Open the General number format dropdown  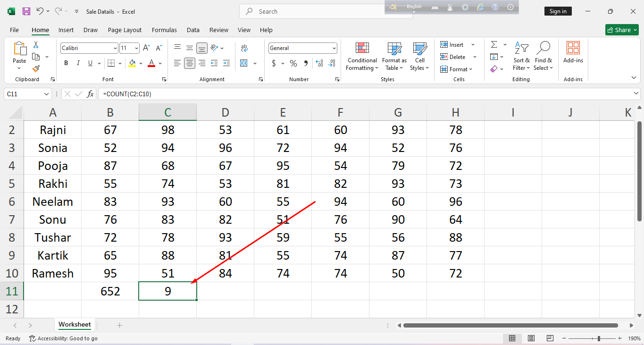click(x=334, y=48)
